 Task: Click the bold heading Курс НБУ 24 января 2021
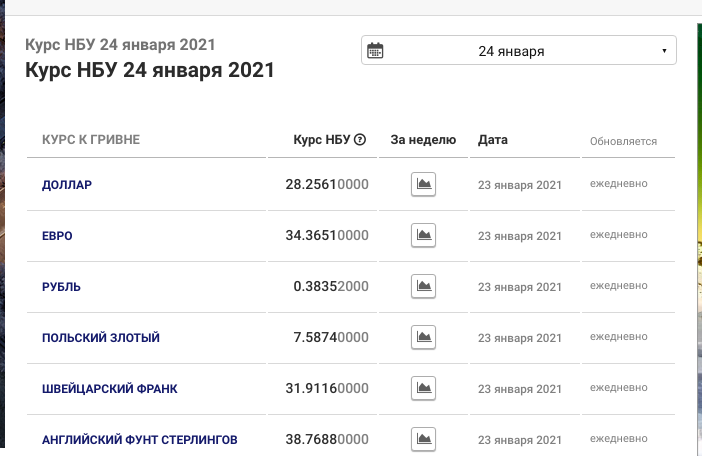pos(150,70)
